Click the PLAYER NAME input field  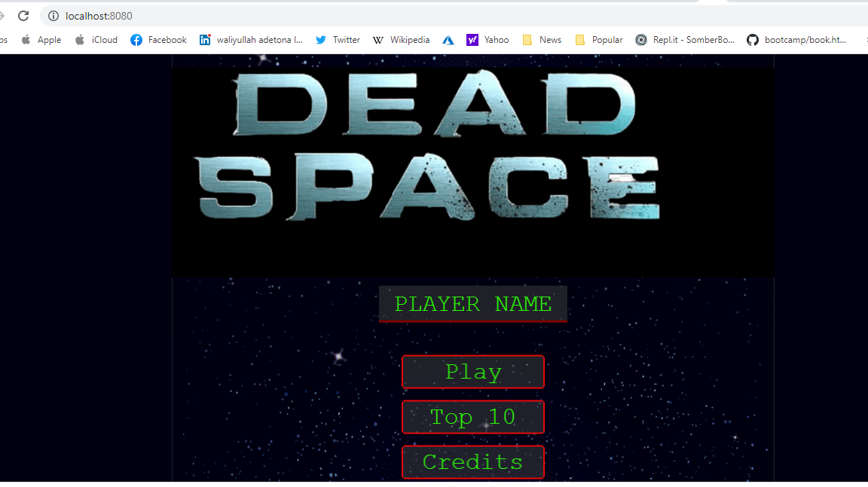472,304
